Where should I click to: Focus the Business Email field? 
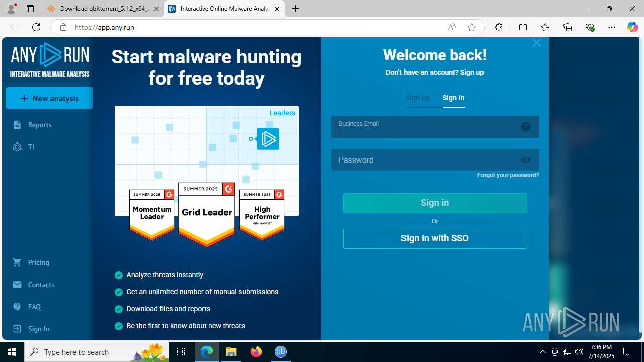pos(435,127)
